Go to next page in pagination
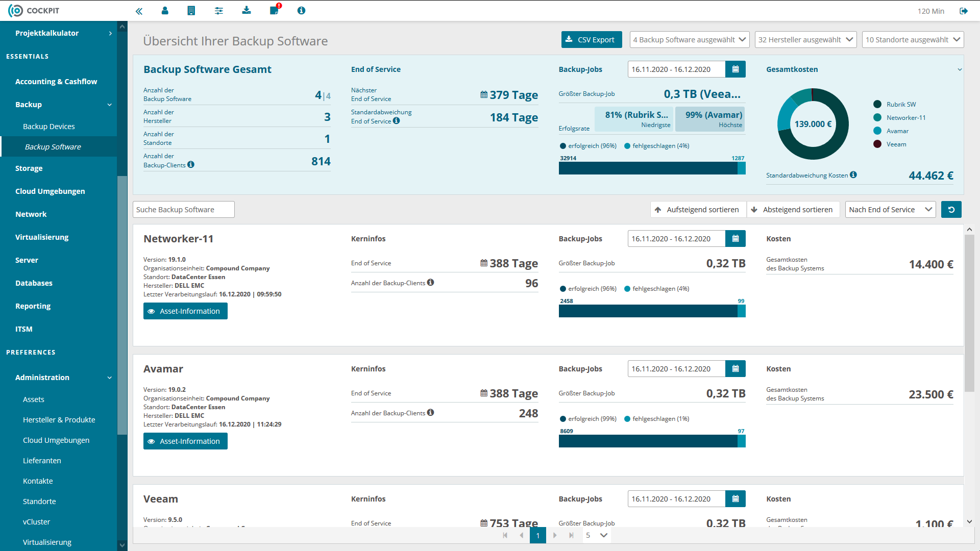 click(x=555, y=535)
